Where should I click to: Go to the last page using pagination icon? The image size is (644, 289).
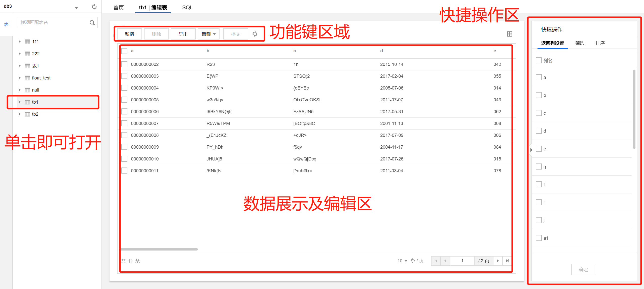click(x=507, y=261)
